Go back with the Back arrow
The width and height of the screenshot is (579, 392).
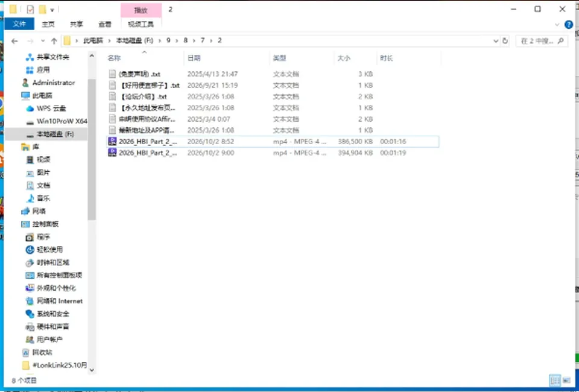[14, 41]
